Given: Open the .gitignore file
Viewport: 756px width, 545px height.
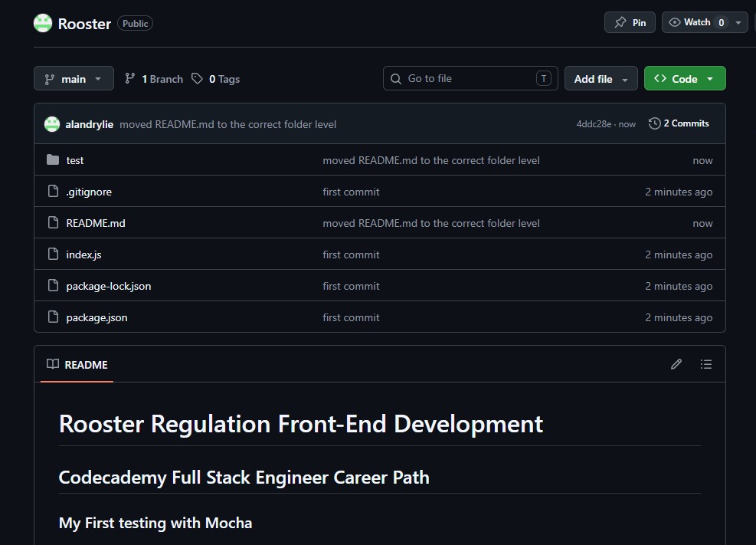Looking at the screenshot, I should pos(89,192).
